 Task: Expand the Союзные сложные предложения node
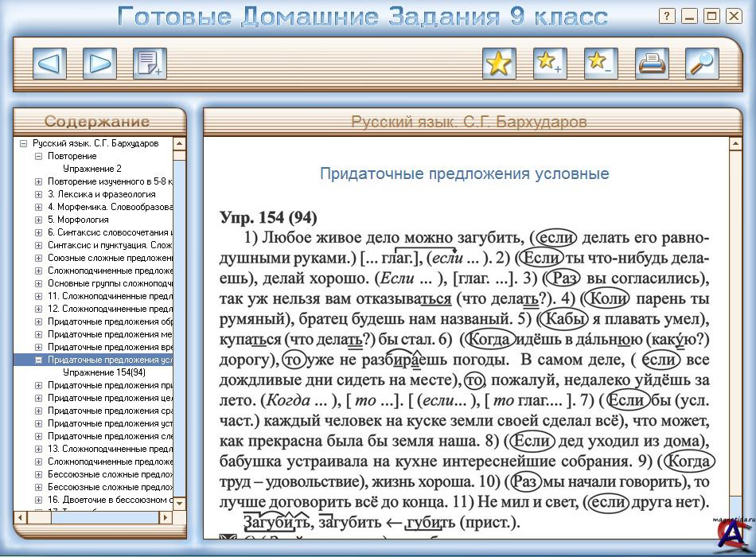coord(38,258)
